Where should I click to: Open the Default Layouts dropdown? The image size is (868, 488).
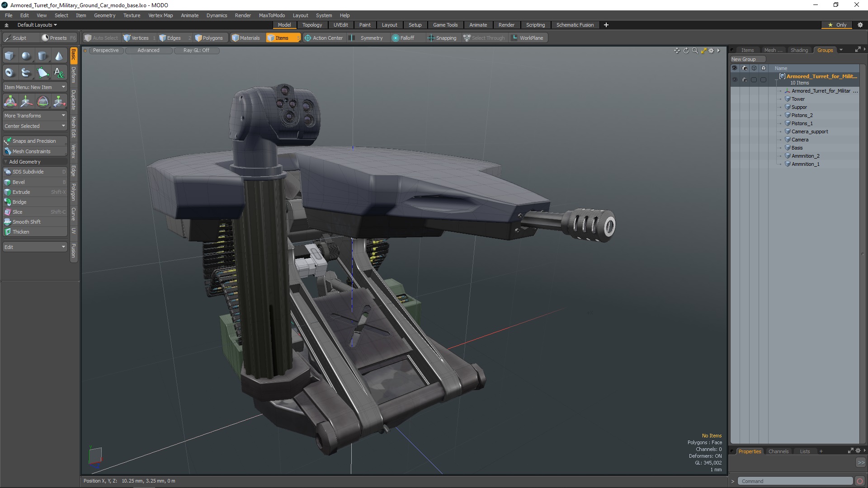click(37, 25)
